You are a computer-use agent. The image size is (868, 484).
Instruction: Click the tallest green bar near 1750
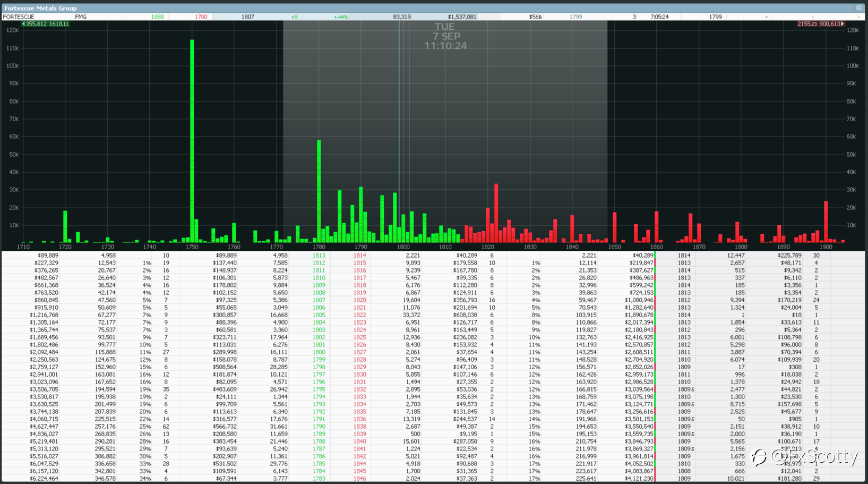(x=192, y=141)
